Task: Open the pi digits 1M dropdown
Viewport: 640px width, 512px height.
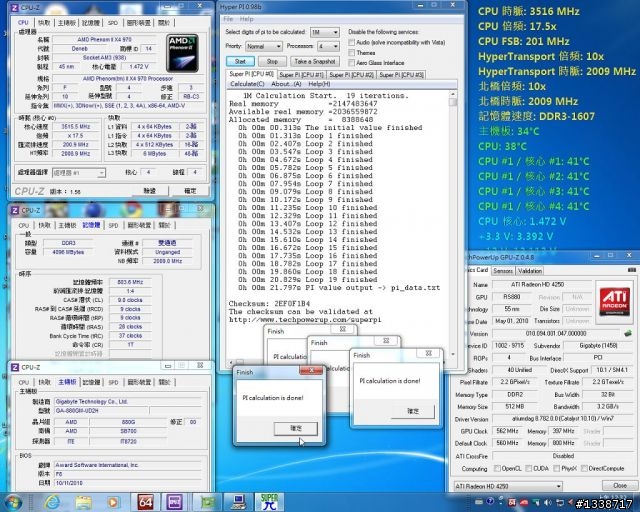Action: tap(325, 32)
